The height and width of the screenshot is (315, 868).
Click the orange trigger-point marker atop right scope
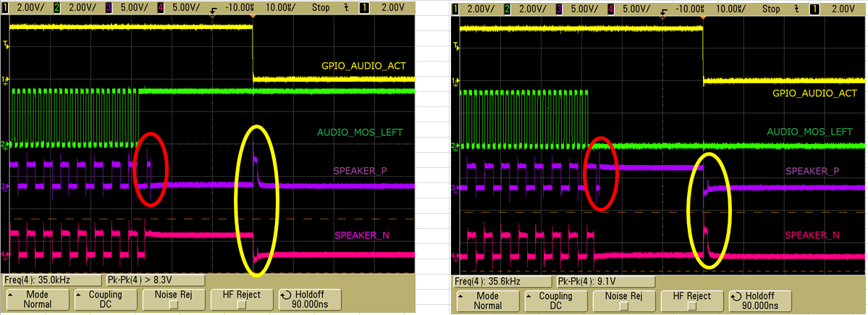(x=702, y=17)
